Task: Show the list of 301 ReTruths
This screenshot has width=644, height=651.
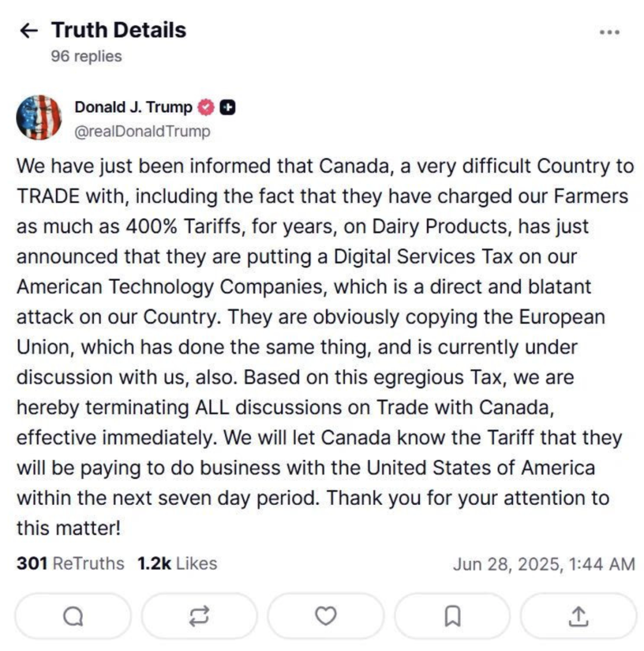Action: (70, 563)
